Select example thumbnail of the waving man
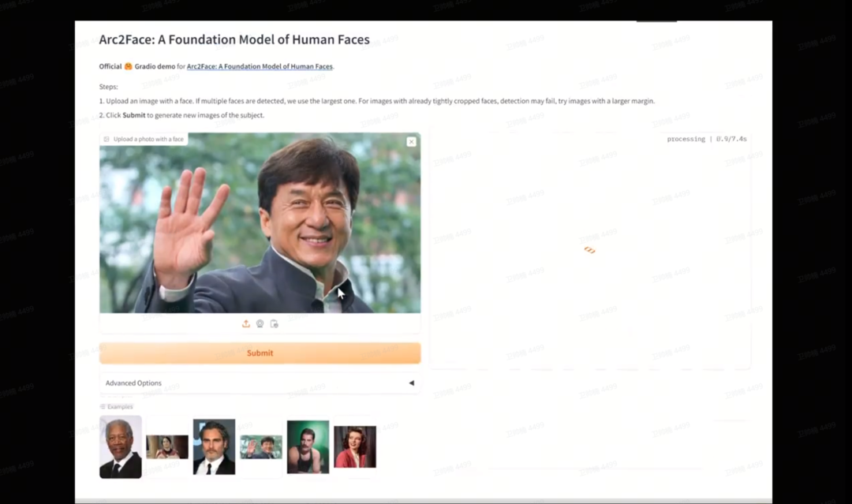This screenshot has height=504, width=852. pos(261,447)
